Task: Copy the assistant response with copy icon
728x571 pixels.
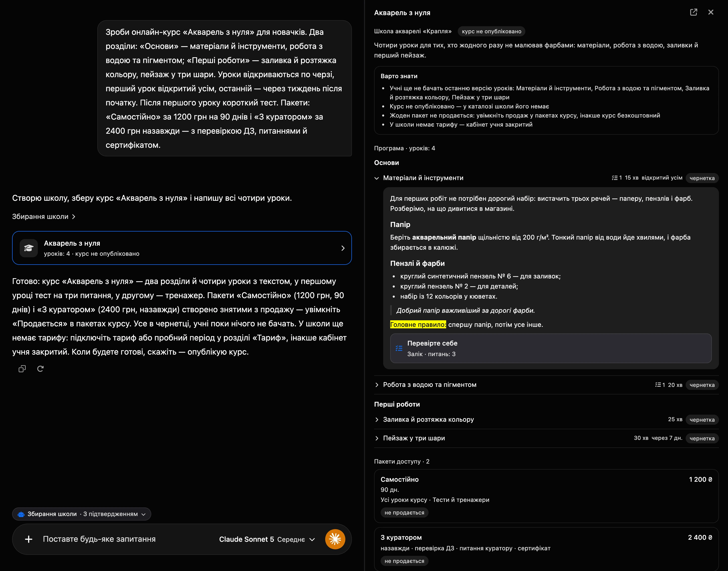Action: (22, 369)
